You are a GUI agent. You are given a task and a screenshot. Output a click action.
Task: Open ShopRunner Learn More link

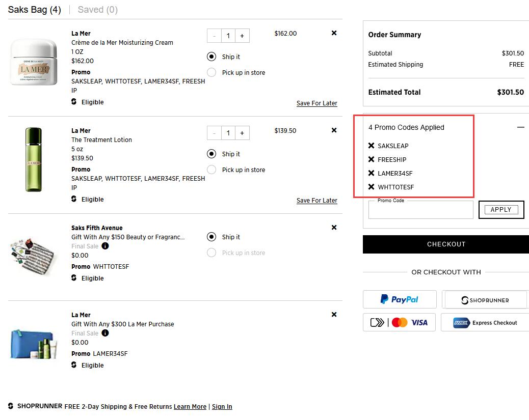point(190,407)
